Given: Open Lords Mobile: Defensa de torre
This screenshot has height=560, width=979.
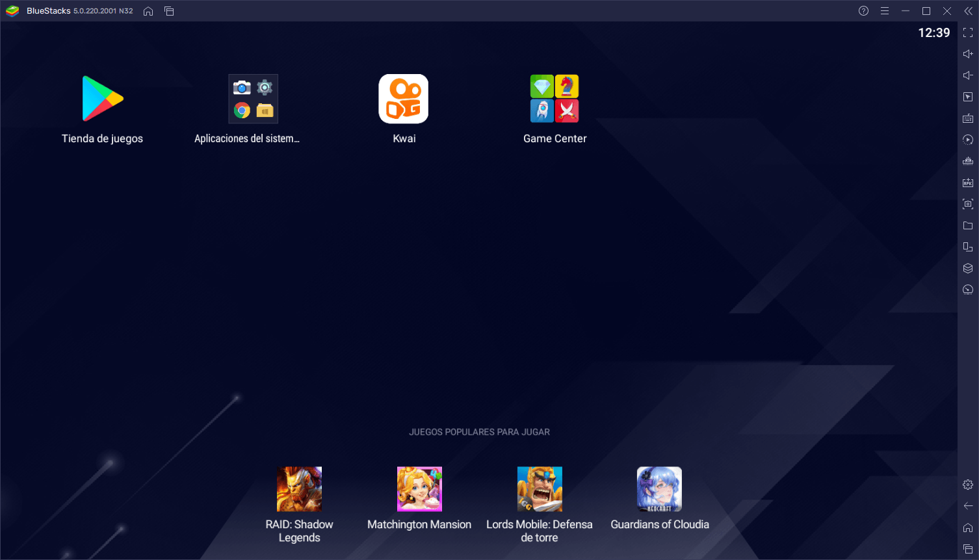Looking at the screenshot, I should point(540,489).
